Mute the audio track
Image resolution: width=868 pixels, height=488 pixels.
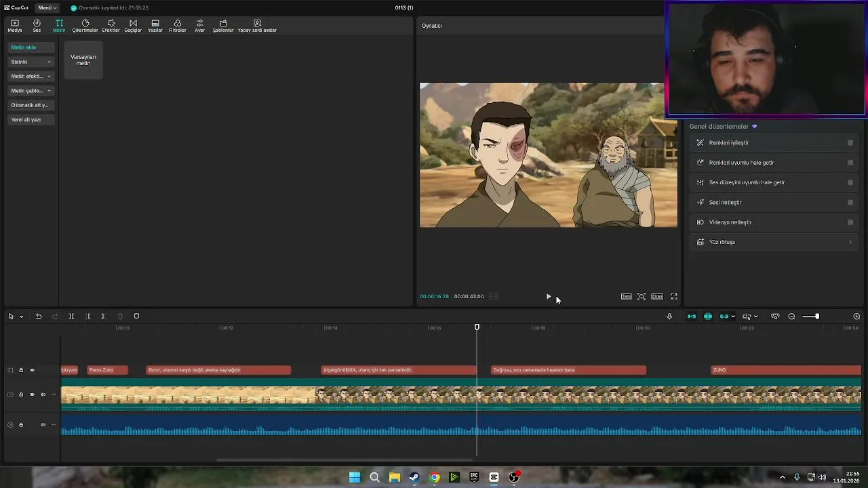point(43,425)
